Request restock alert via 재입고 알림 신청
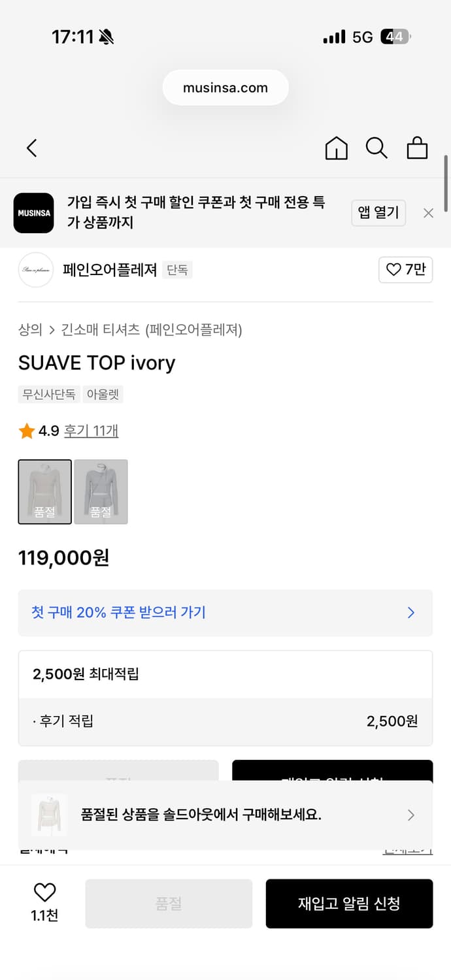The height and width of the screenshot is (980, 451). coord(349,904)
